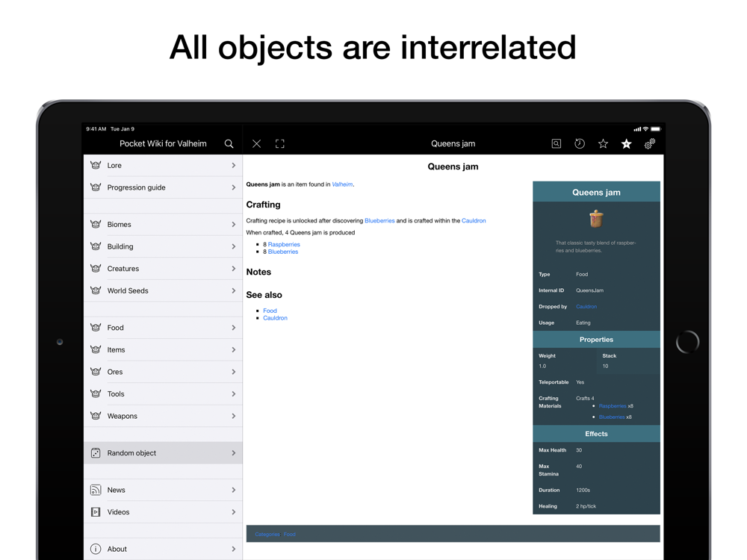This screenshot has width=747, height=560.
Task: Open Food link in Categories footer
Action: (x=289, y=535)
